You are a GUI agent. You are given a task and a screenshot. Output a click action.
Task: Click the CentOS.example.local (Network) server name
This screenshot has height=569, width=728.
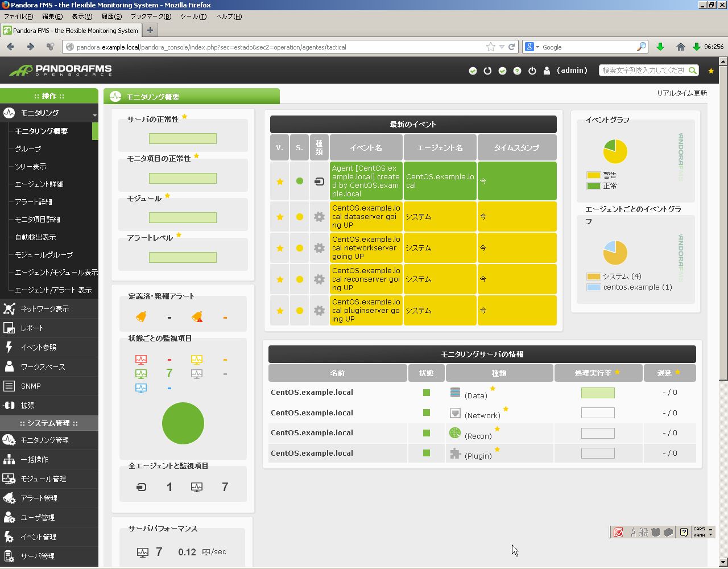pos(312,413)
